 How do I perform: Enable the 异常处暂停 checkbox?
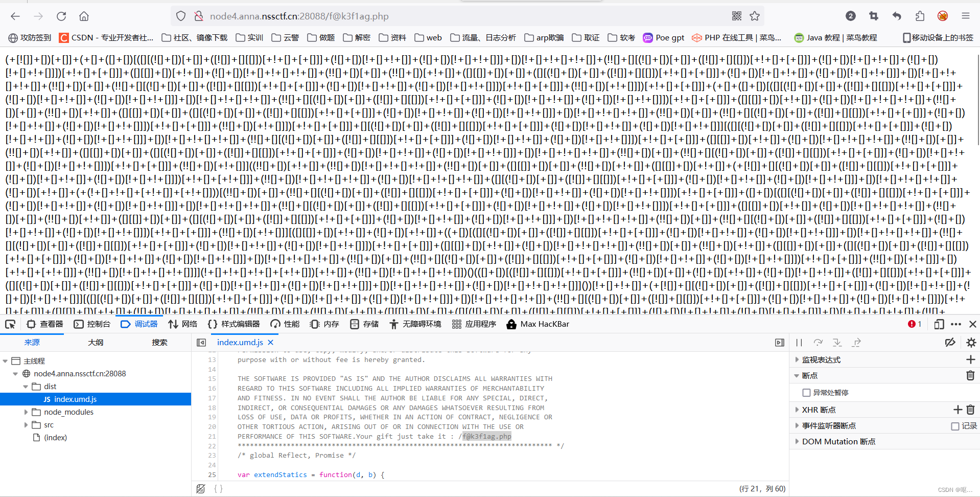click(x=806, y=393)
